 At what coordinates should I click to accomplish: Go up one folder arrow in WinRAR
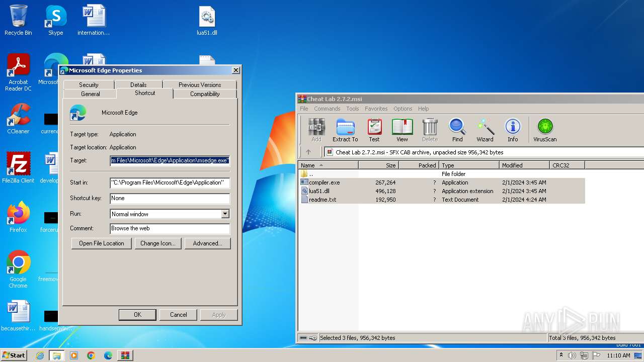pos(308,152)
